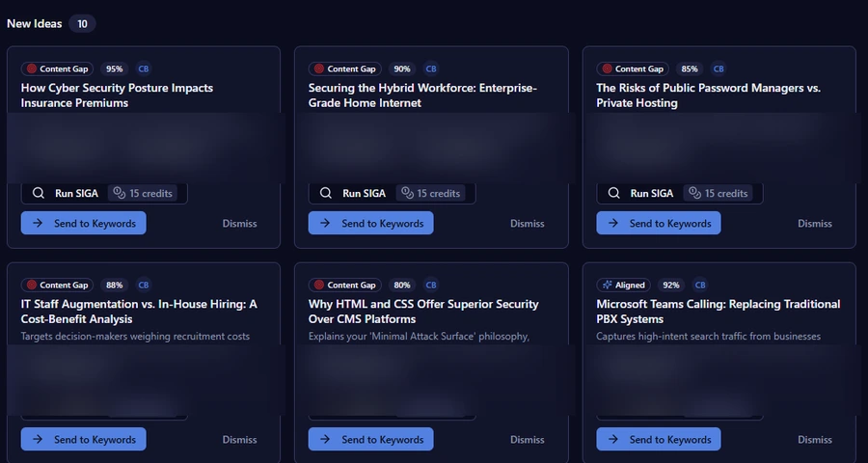Click Content Gap tag on IT Staff Augmentation card
Image resolution: width=868 pixels, height=463 pixels.
click(58, 285)
